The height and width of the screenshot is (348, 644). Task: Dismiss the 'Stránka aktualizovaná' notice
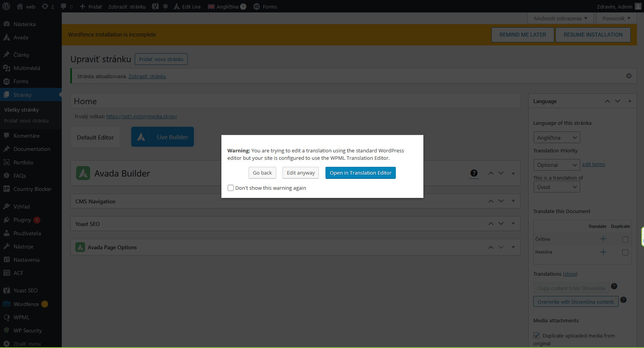[x=629, y=76]
